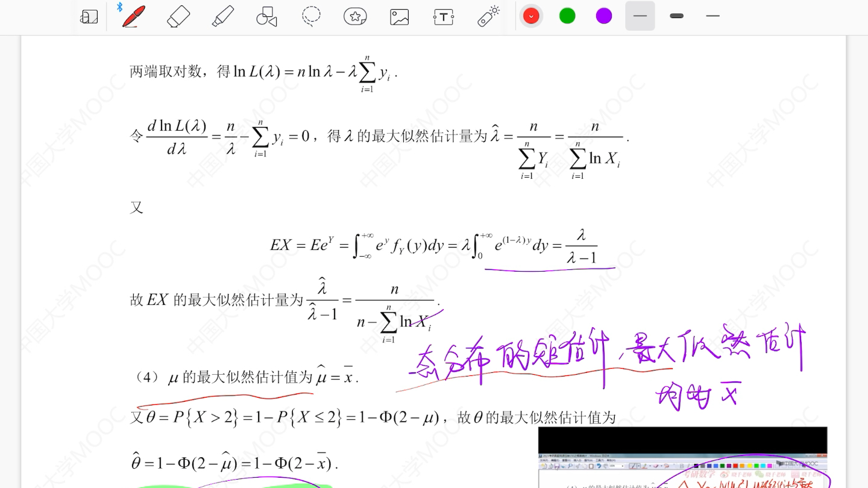
Task: Select the Highlighter tool
Action: point(223,16)
